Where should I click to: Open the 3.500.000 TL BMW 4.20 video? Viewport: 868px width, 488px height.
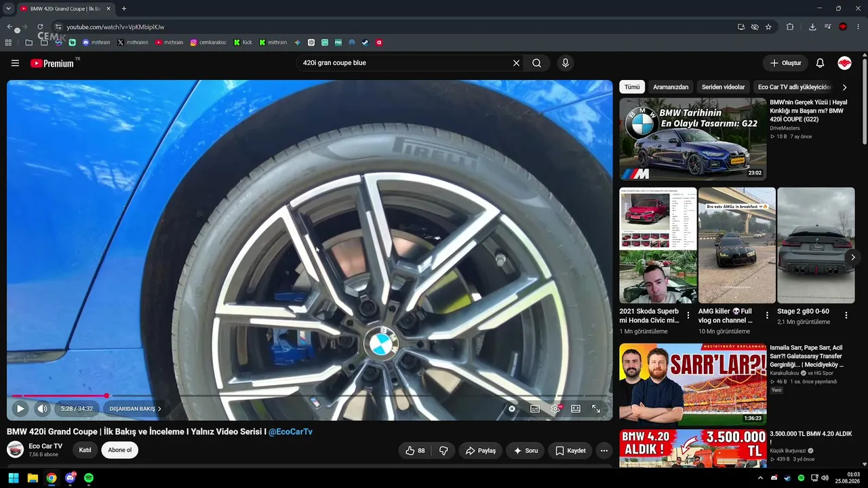coord(693,448)
